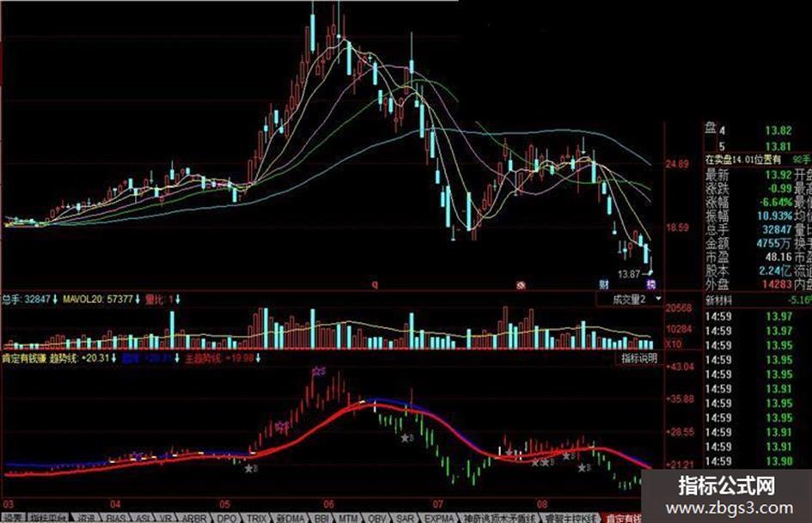Click the 振幅 value 10.93%
Viewport: 812px width, 523px height.
click(775, 216)
